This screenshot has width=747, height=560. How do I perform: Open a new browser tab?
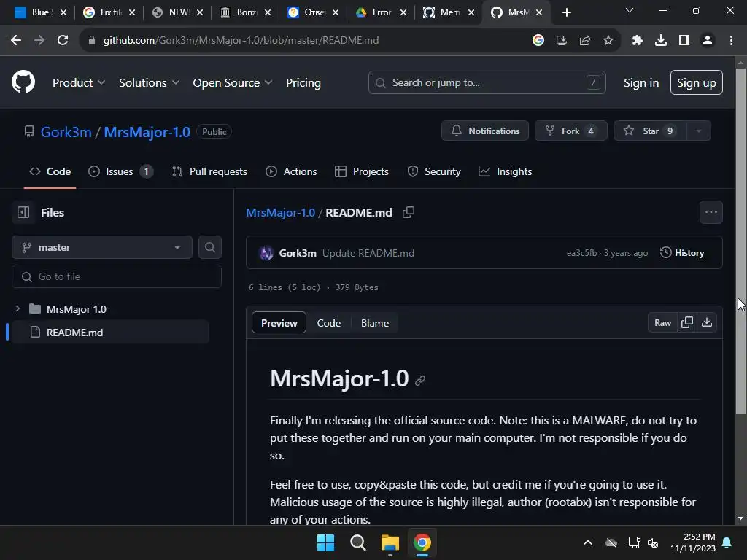tap(566, 12)
